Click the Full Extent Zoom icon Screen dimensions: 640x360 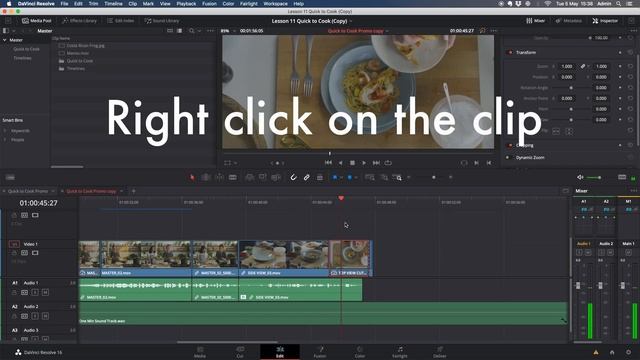point(369,177)
